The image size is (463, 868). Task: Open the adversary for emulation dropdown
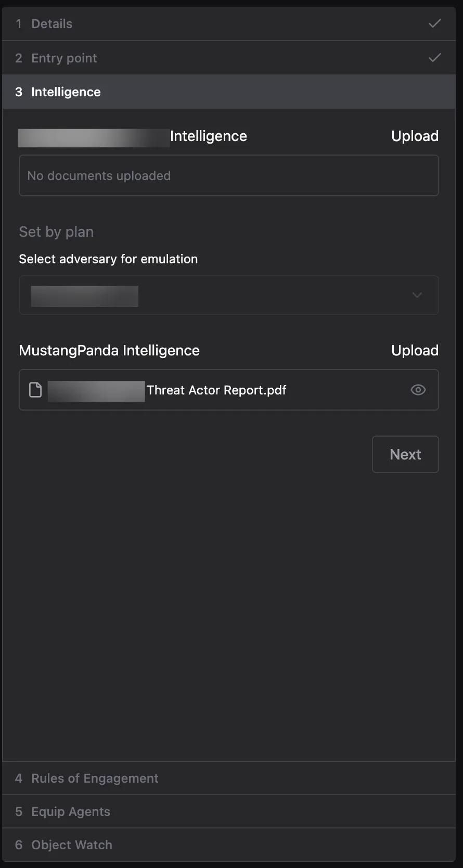click(x=229, y=295)
